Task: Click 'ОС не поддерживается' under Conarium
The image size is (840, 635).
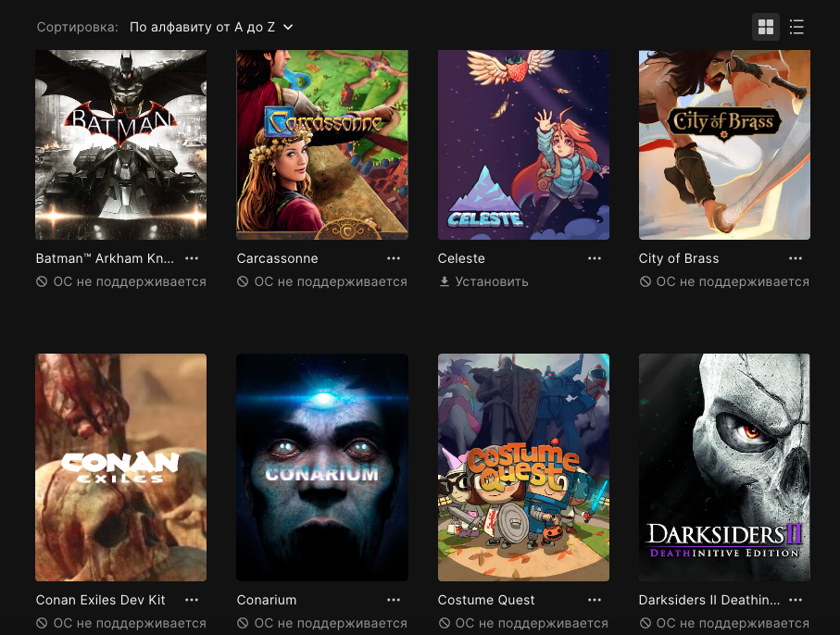Action: coord(322,623)
